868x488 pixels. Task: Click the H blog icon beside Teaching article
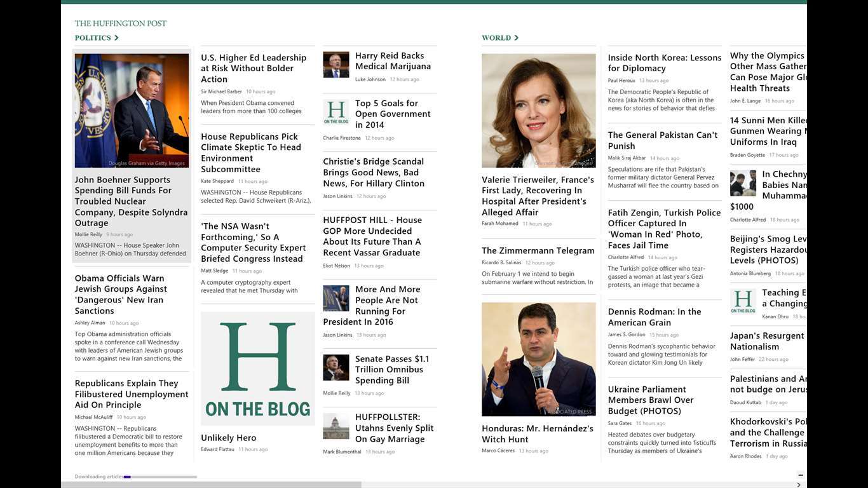point(742,301)
